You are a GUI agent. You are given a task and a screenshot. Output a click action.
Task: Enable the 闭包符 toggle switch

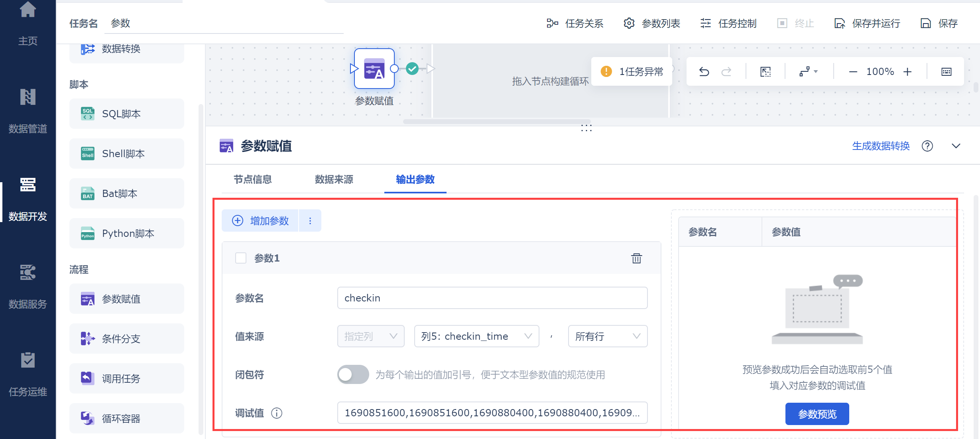(x=353, y=374)
